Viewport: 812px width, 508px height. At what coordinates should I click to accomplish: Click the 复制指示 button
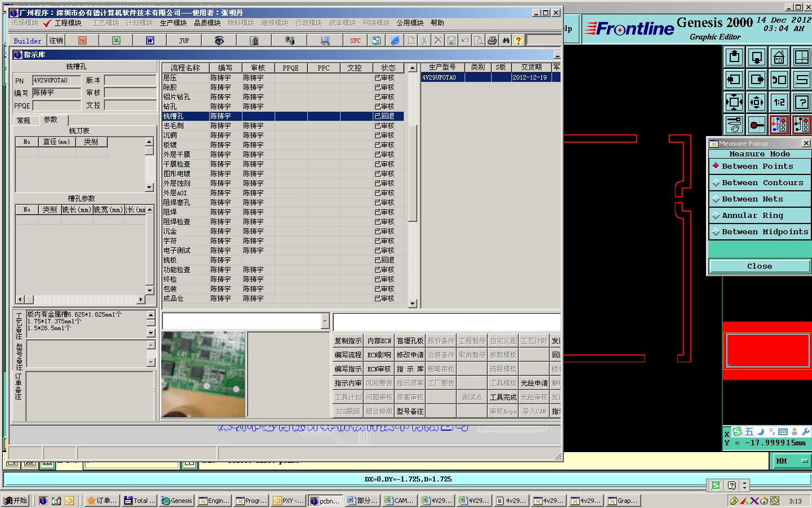pyautogui.click(x=348, y=341)
